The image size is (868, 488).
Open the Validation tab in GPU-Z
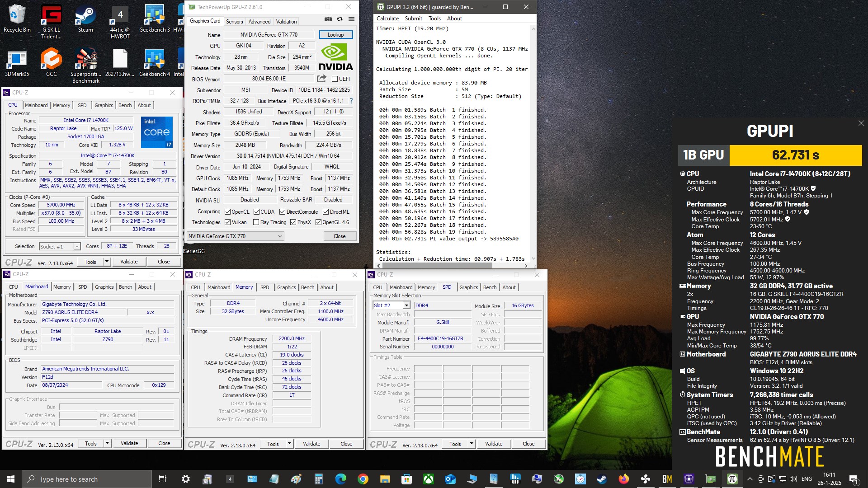point(286,21)
